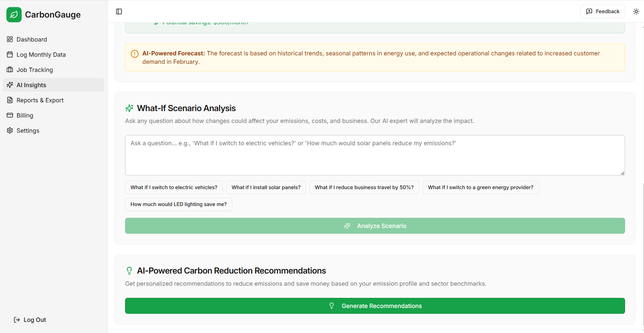Choose 'What if I install solar panels?'
The height and width of the screenshot is (333, 644).
pos(266,187)
